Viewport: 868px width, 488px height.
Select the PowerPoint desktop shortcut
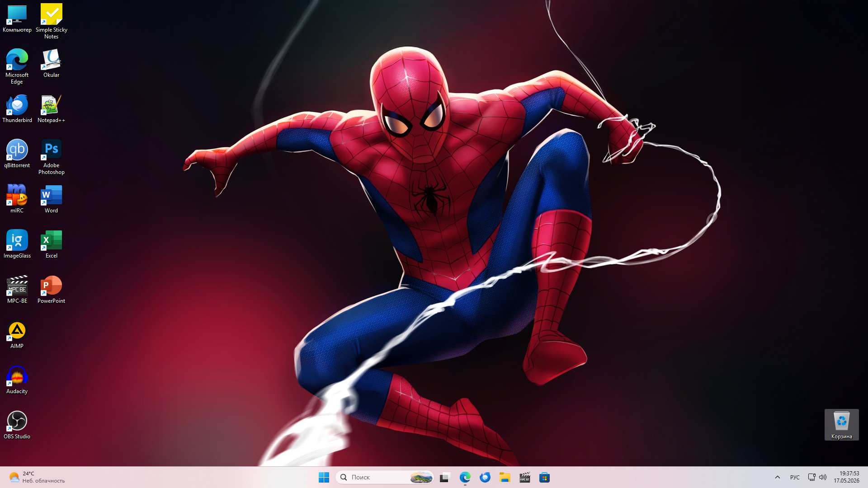52,290
